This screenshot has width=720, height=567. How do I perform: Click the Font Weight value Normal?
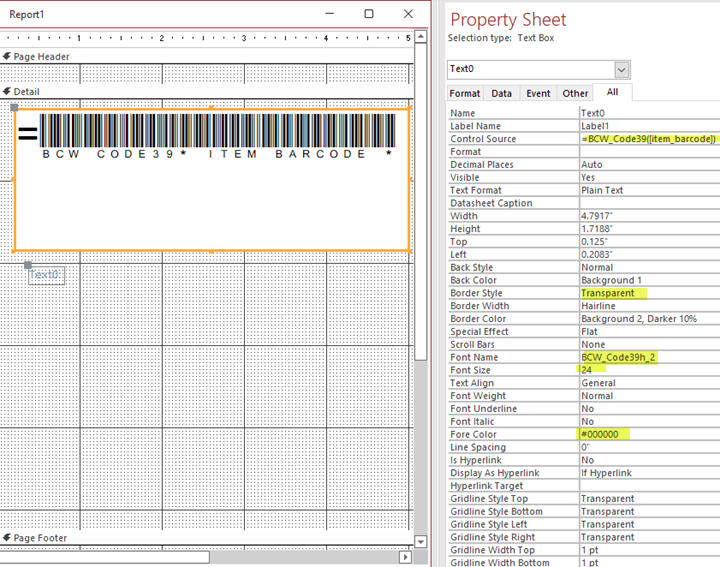point(650,396)
